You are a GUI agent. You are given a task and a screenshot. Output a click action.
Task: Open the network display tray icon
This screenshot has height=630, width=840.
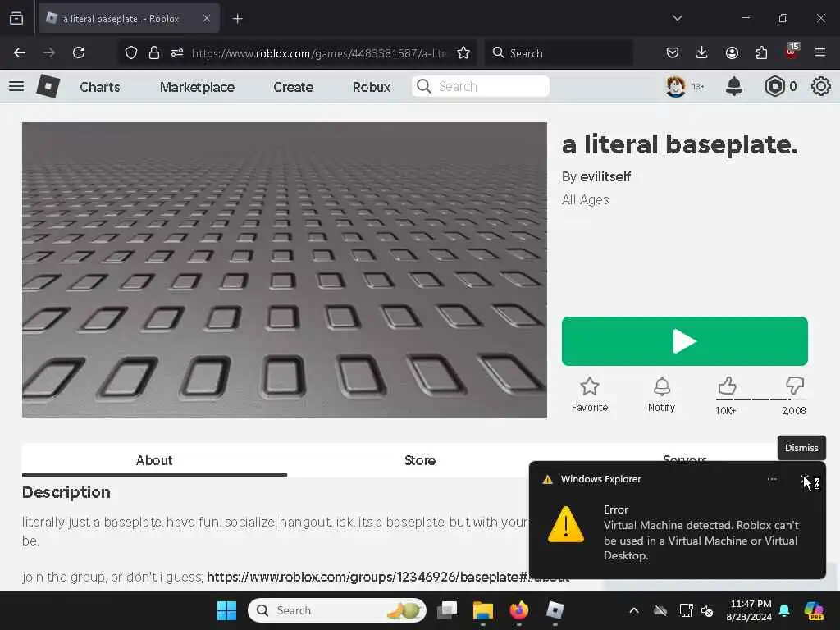(x=686, y=610)
